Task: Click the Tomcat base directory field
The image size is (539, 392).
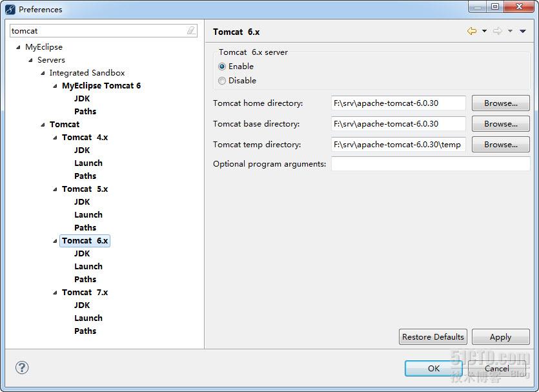Action: pyautogui.click(x=398, y=124)
